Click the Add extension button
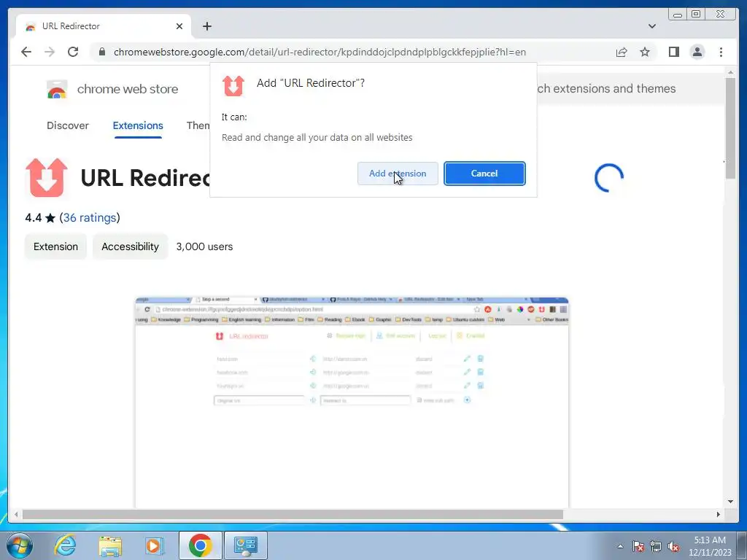This screenshot has width=747, height=560. coord(398,174)
